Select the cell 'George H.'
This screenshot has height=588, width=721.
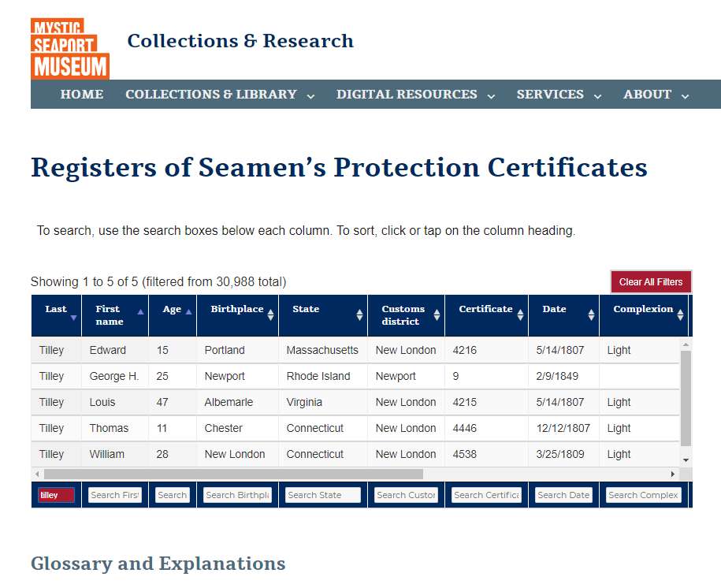pyautogui.click(x=114, y=376)
